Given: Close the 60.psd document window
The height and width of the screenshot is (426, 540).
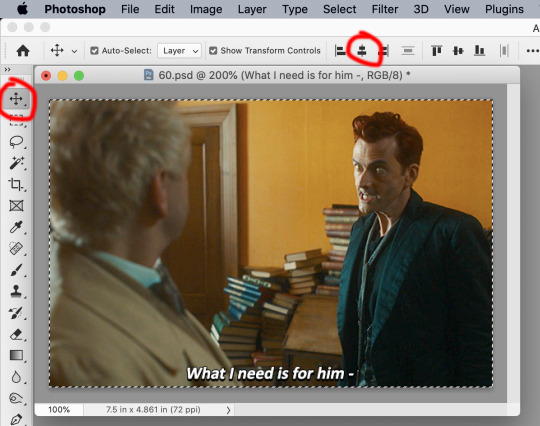Looking at the screenshot, I should click(46, 75).
